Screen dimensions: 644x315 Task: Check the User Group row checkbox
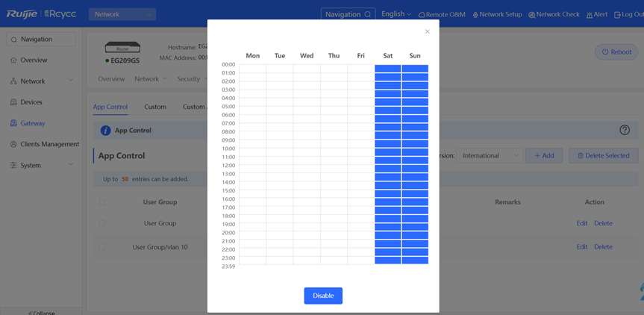[x=102, y=223]
